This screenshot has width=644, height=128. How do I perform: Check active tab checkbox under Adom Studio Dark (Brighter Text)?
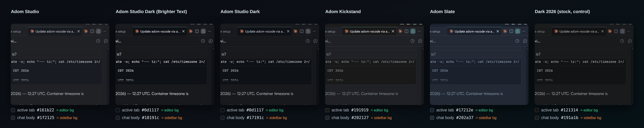point(118,110)
